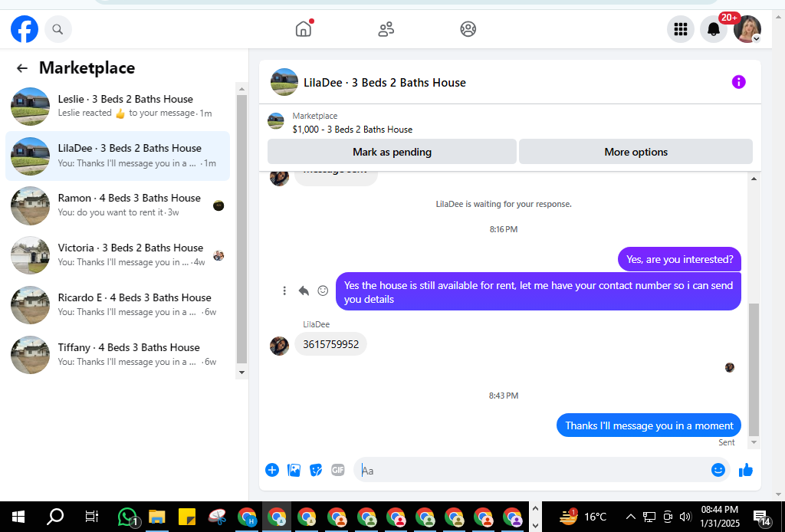The width and height of the screenshot is (785, 532).
Task: Click the conversation list scroll down arrow
Action: coord(241,373)
